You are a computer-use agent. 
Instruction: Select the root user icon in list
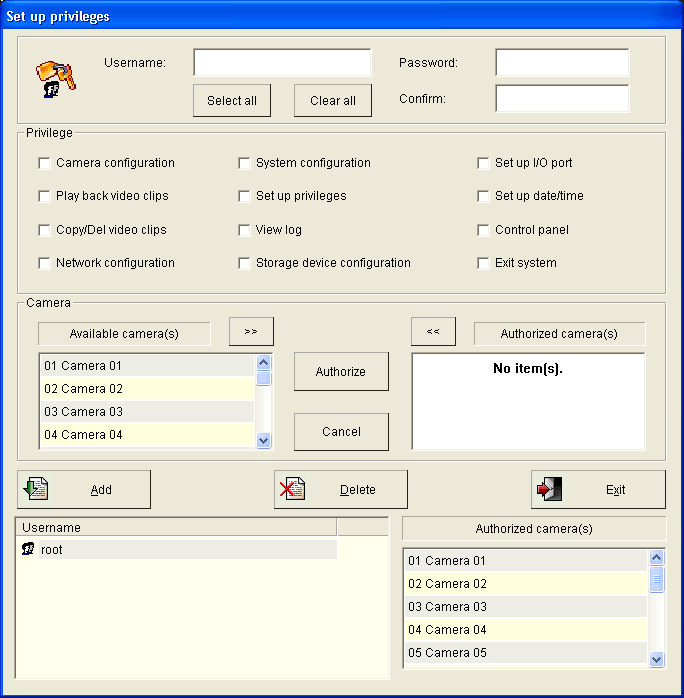coord(28,549)
